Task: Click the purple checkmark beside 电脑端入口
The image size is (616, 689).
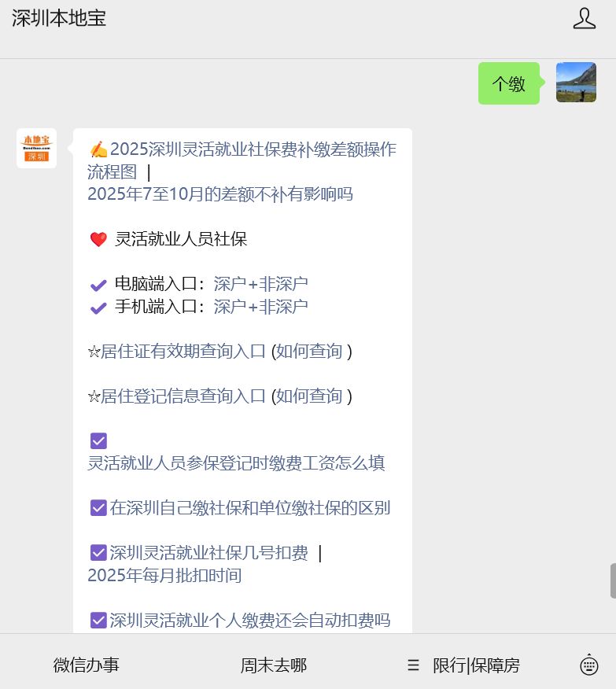Action: (x=98, y=285)
